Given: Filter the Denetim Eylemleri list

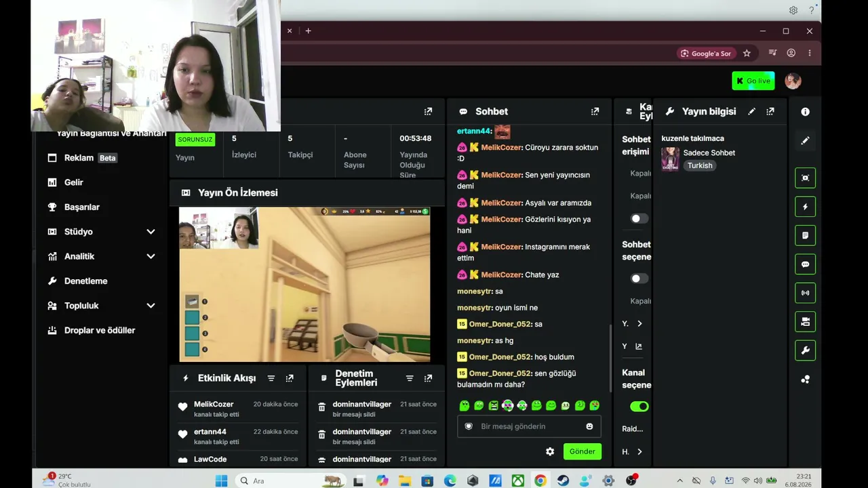Looking at the screenshot, I should coord(410,378).
